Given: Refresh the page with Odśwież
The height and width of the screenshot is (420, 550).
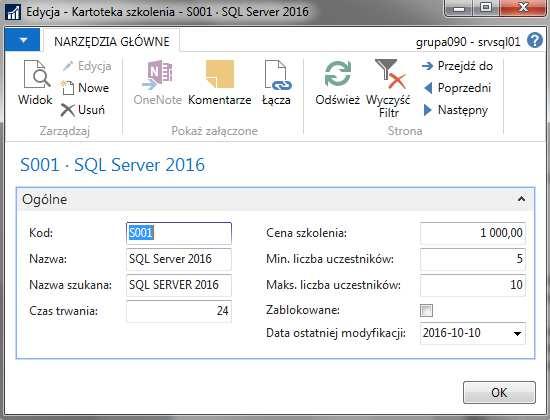Looking at the screenshot, I should pos(337,83).
